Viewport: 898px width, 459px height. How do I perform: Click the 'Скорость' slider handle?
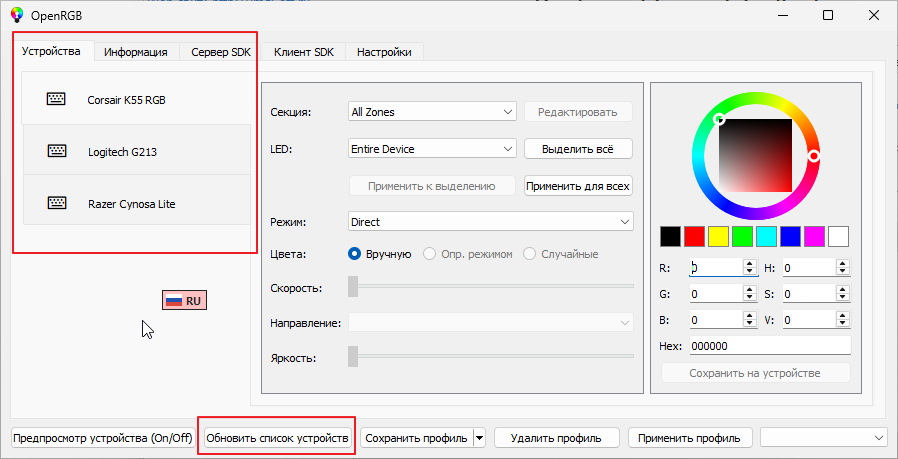(353, 287)
